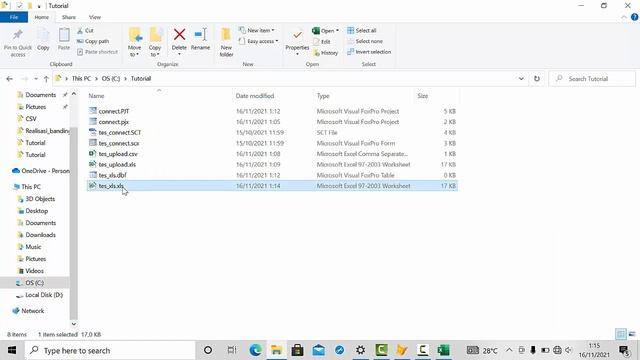Click Pin to Quick access icon
640x360 pixels.
(x=18, y=36)
